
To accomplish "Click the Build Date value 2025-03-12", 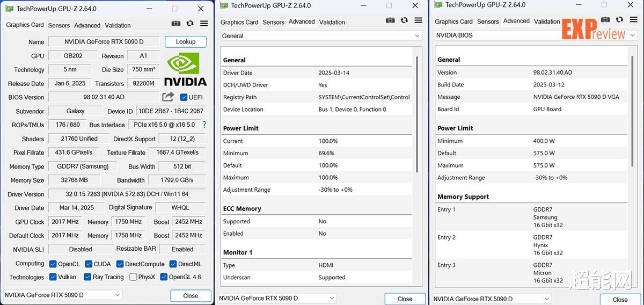I will click(x=549, y=85).
